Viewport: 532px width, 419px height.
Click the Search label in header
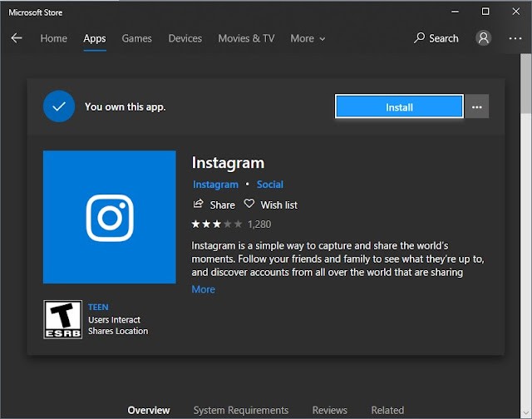pyautogui.click(x=443, y=38)
